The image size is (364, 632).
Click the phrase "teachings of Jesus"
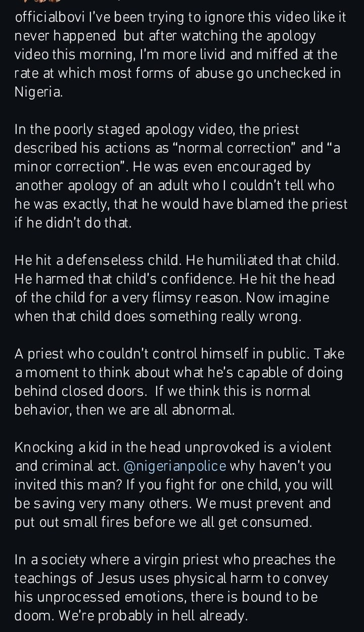pyautogui.click(x=72, y=578)
